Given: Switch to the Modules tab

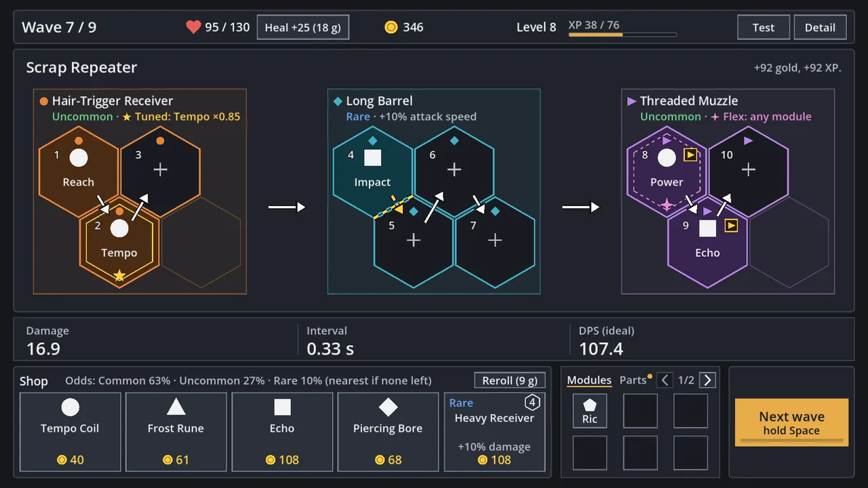Looking at the screenshot, I should [589, 380].
